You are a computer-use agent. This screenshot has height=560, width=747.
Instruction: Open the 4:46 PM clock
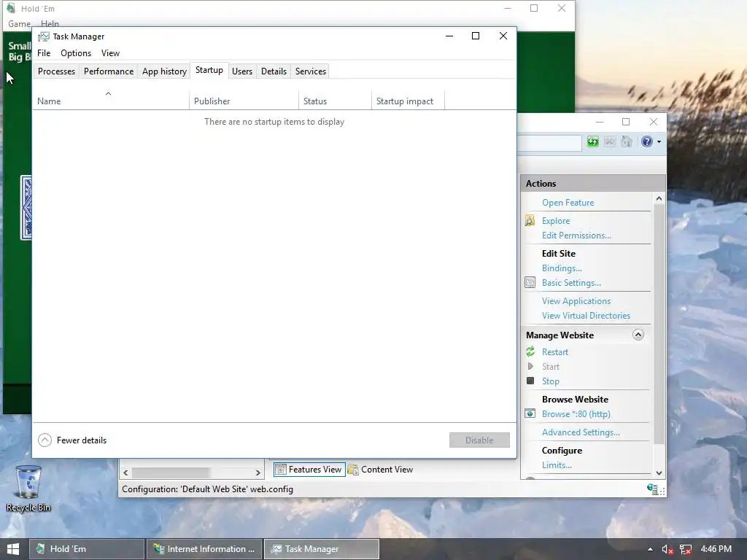pyautogui.click(x=716, y=549)
